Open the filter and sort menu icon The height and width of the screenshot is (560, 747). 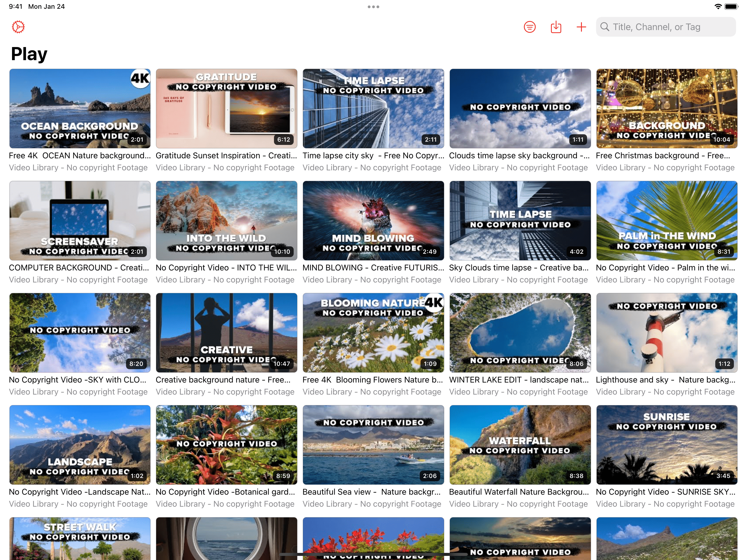point(530,27)
